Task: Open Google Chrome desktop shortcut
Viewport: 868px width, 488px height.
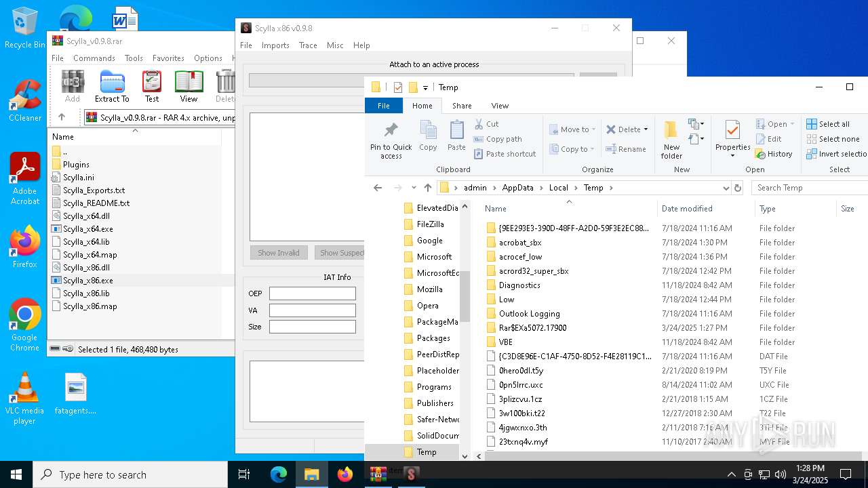Action: point(24,325)
